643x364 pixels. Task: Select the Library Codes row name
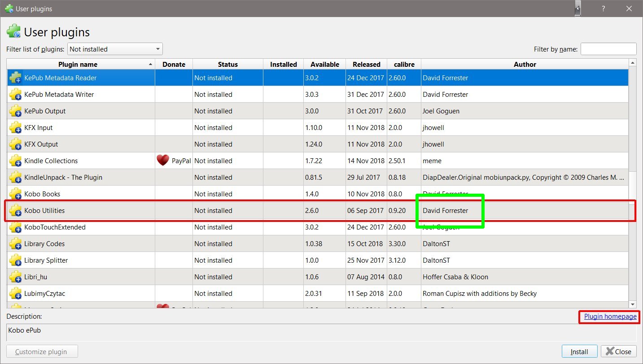(44, 243)
